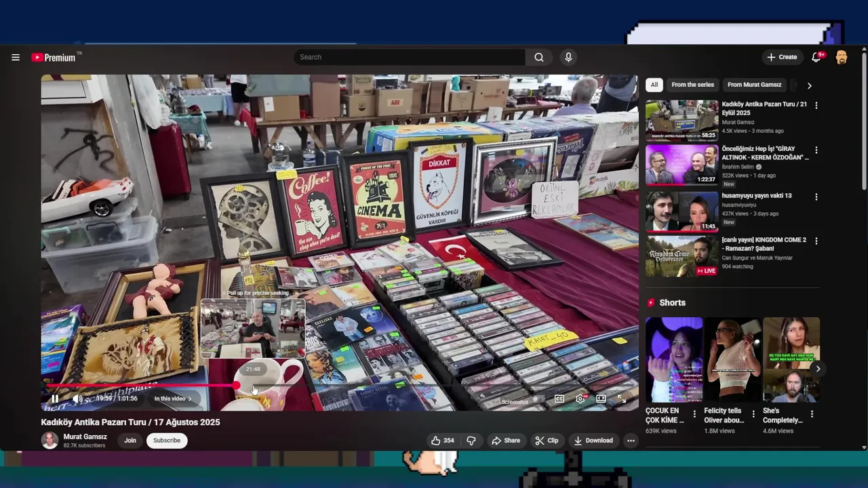Click "Can Sungur ve Matruk Yayınlar" channel

(x=757, y=258)
